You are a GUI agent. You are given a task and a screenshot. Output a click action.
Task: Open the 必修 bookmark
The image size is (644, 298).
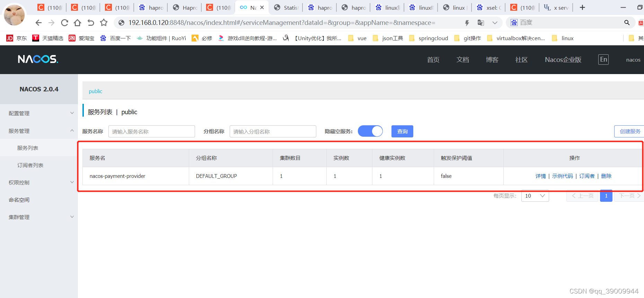point(202,38)
